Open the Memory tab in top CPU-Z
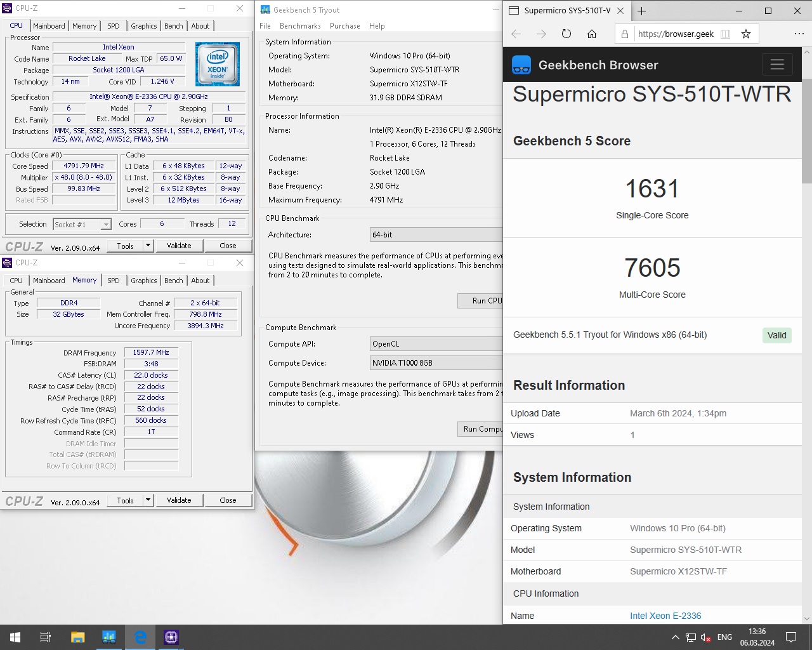 (84, 26)
